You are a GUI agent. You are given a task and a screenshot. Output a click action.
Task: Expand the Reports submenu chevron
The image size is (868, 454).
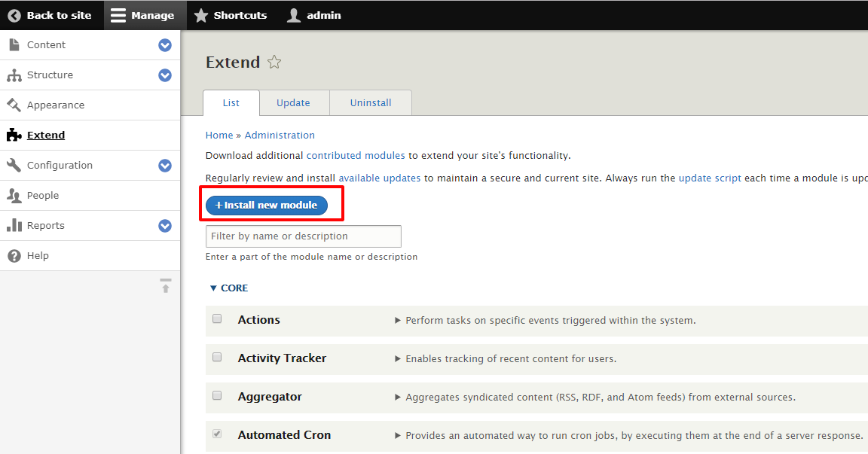point(165,226)
